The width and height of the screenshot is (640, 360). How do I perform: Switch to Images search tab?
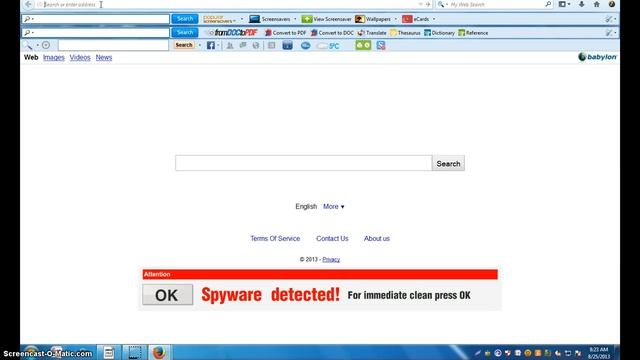click(54, 58)
